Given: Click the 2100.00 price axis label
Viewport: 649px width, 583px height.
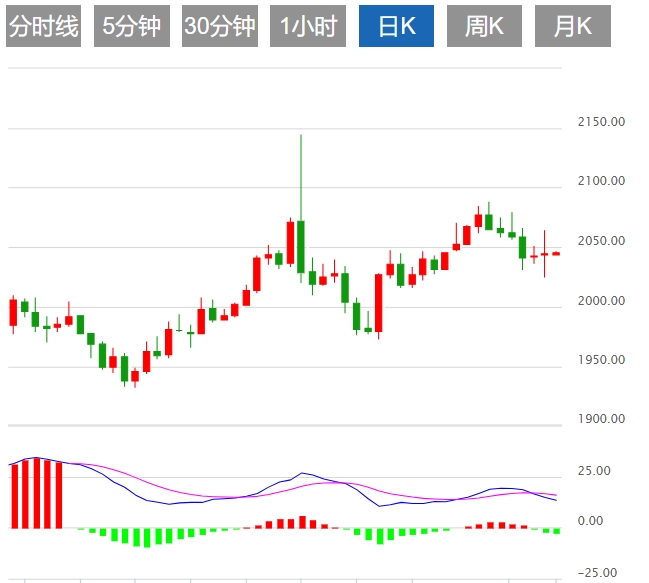Looking at the screenshot, I should [601, 181].
